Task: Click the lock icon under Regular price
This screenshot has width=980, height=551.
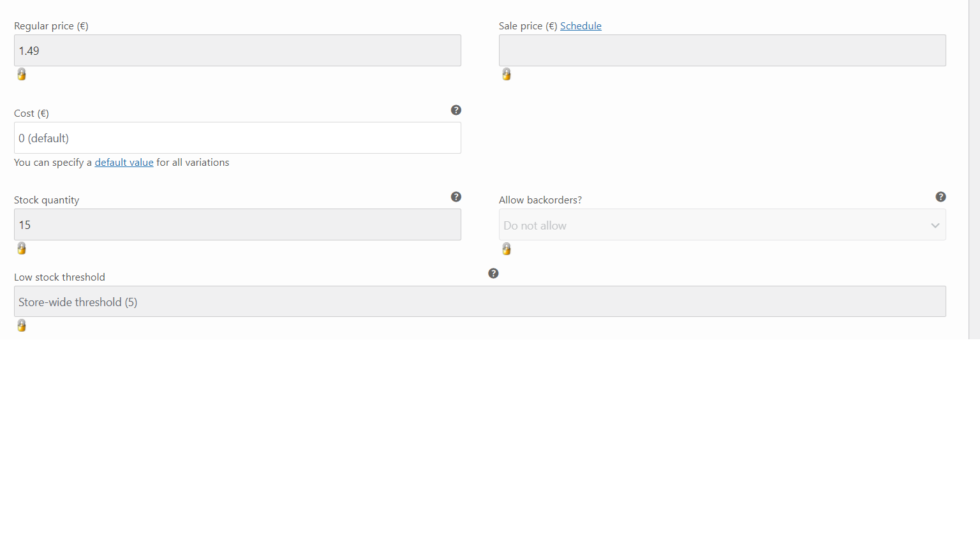Action: [x=22, y=75]
